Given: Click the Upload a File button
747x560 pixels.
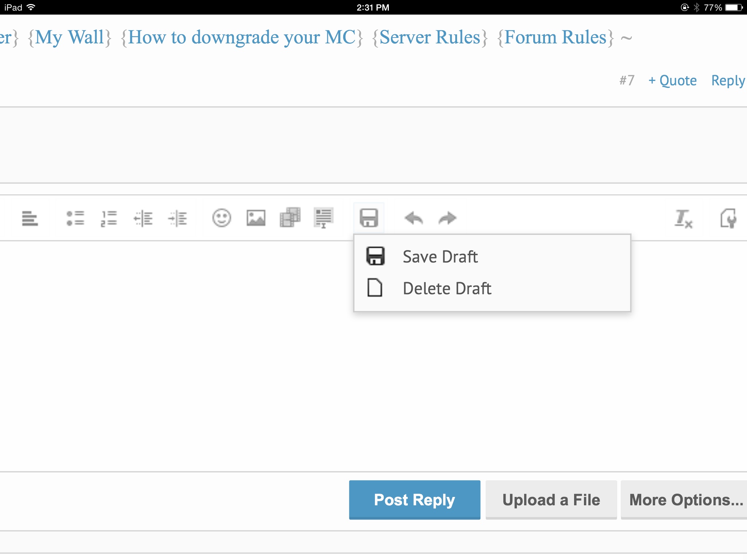Looking at the screenshot, I should click(x=551, y=500).
